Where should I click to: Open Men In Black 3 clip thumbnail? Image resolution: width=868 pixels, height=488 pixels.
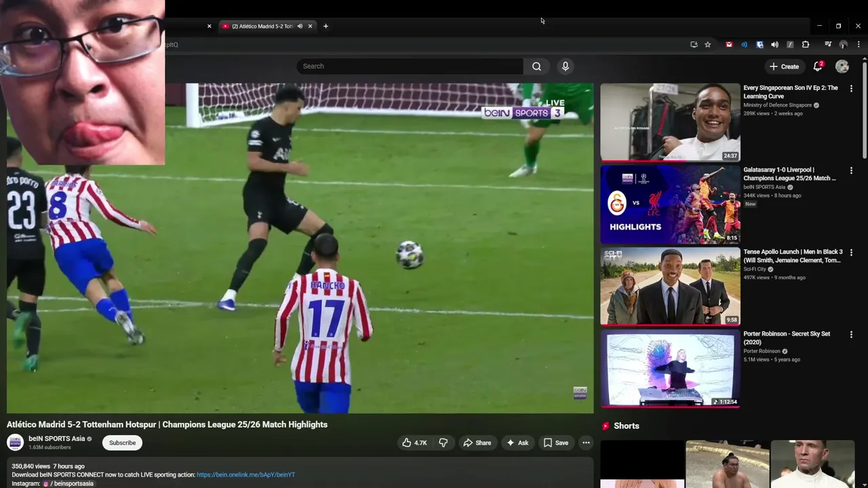coord(670,286)
